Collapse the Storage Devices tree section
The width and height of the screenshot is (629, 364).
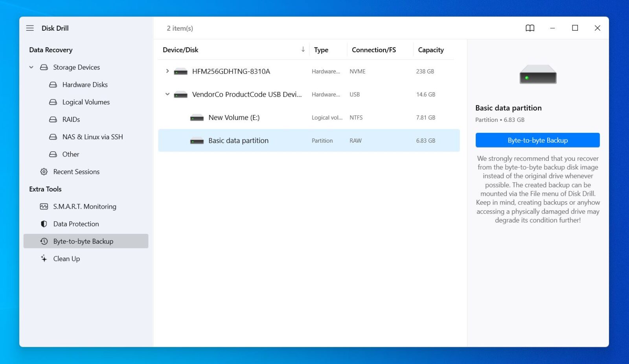31,67
